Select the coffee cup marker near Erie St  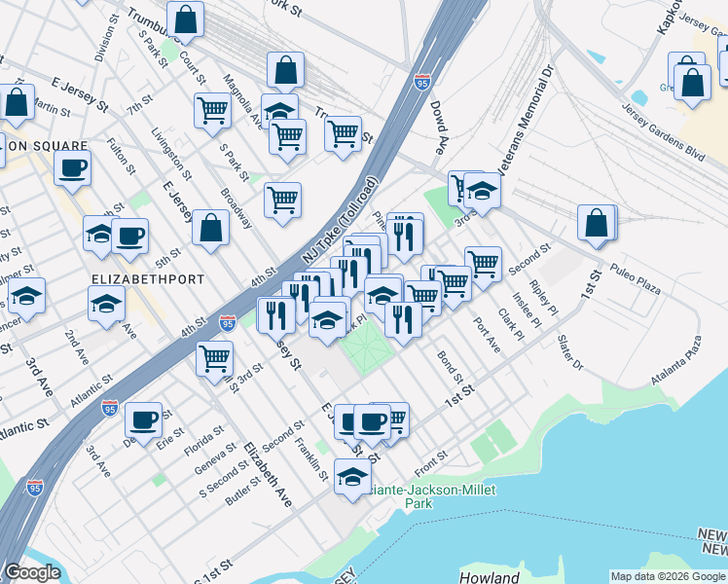click(143, 423)
